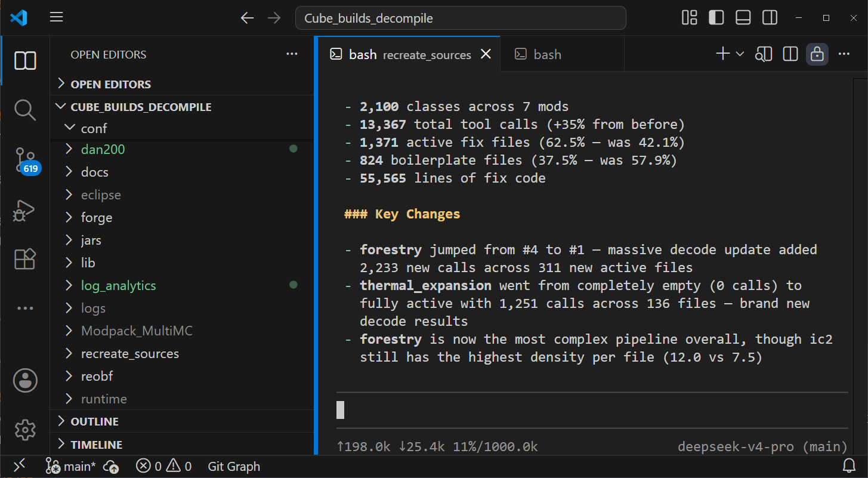Open the remote window indicator
The image size is (868, 478).
[19, 466]
